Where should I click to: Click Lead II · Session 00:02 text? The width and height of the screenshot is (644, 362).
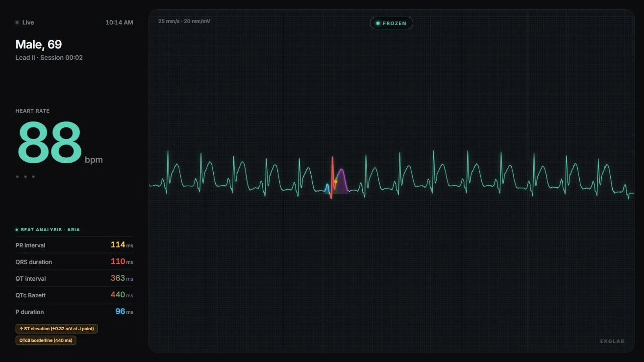[49, 58]
